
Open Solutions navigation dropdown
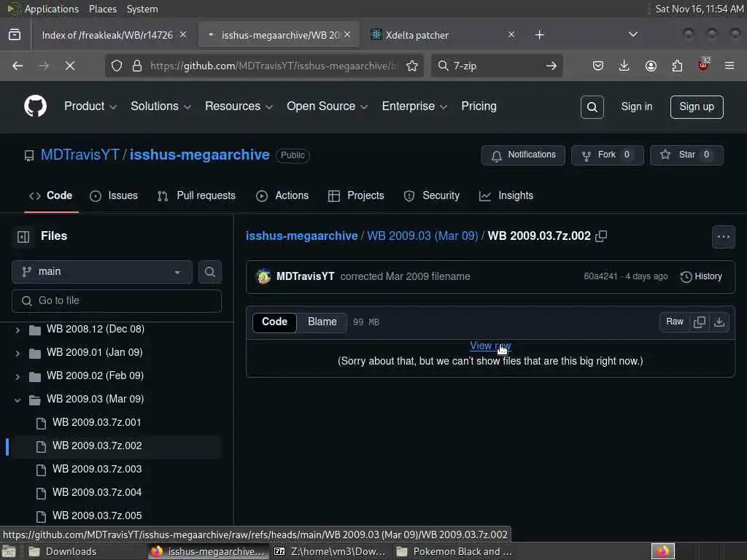point(160,106)
